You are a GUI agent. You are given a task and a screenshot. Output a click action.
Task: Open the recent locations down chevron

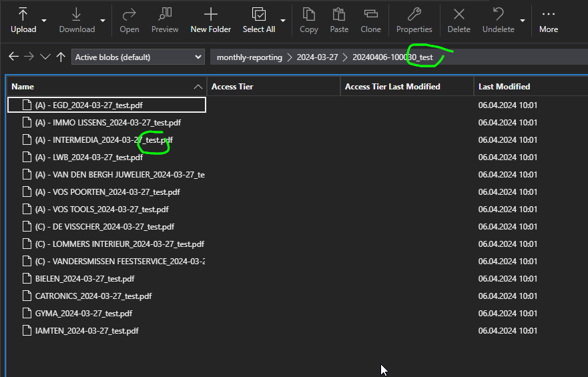[x=45, y=57]
